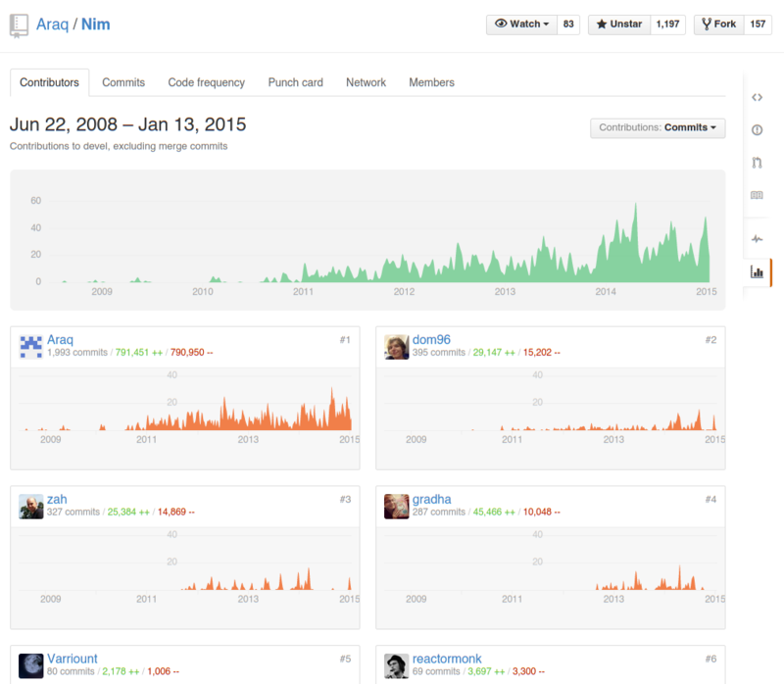
Task: Open zah's 327 commits link
Action: pyautogui.click(x=73, y=512)
